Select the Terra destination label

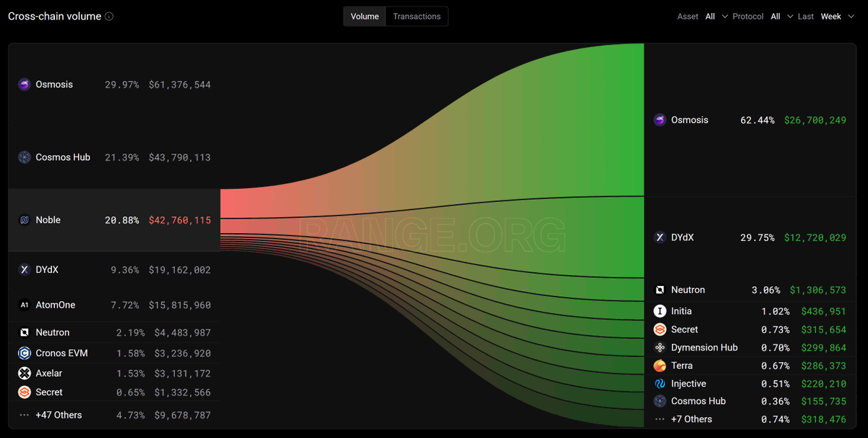coord(682,366)
